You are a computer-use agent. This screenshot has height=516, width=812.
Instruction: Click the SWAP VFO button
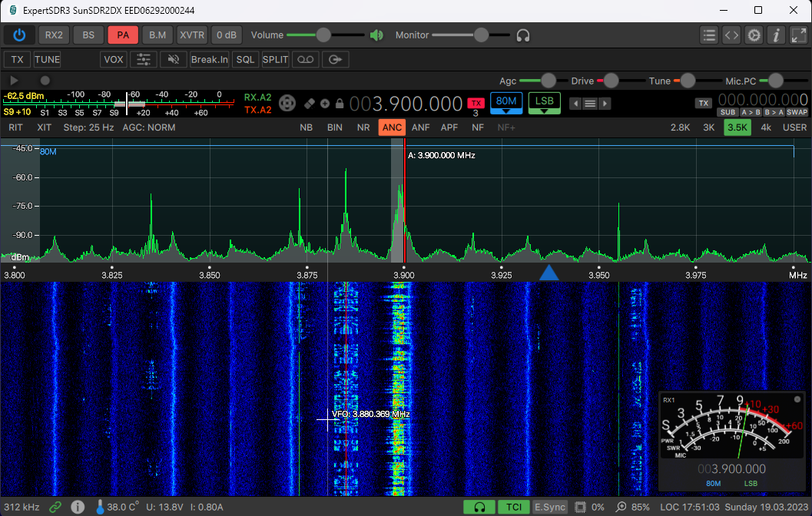pos(797,112)
